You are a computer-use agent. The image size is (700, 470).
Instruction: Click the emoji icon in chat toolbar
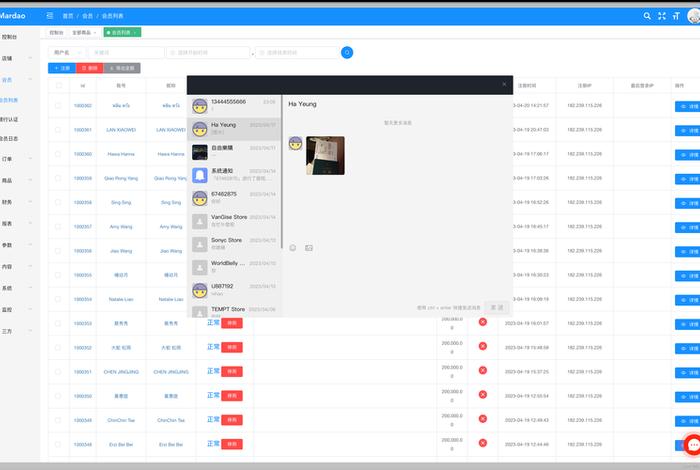pyautogui.click(x=293, y=248)
